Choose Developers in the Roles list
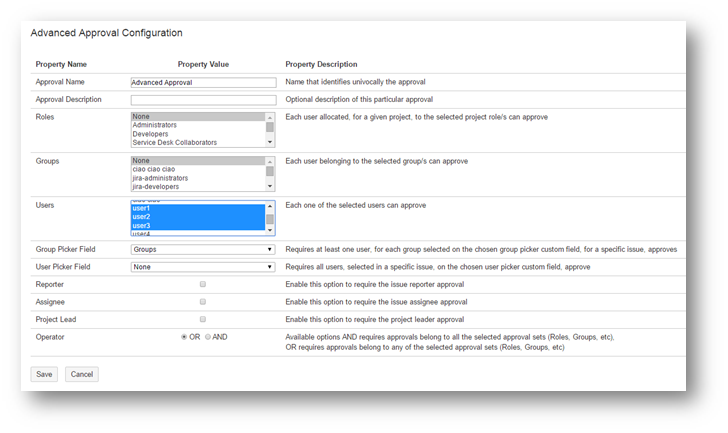The height and width of the screenshot is (433, 728). (151, 134)
